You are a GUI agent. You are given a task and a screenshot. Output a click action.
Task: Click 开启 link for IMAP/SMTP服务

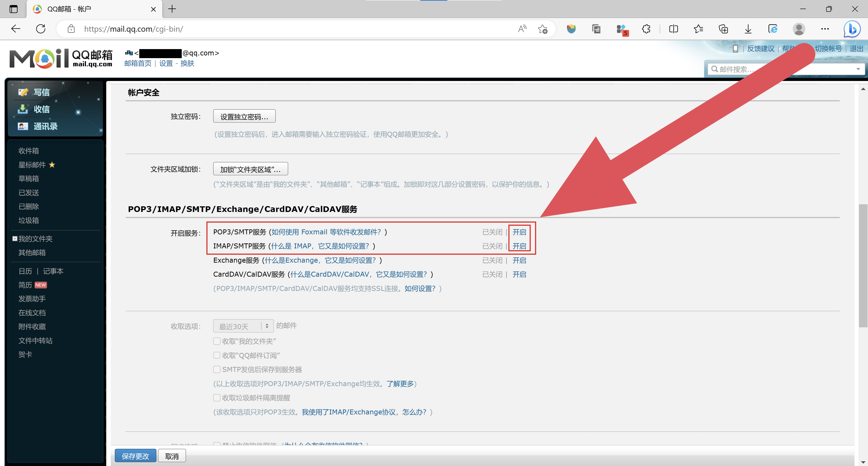[519, 246]
